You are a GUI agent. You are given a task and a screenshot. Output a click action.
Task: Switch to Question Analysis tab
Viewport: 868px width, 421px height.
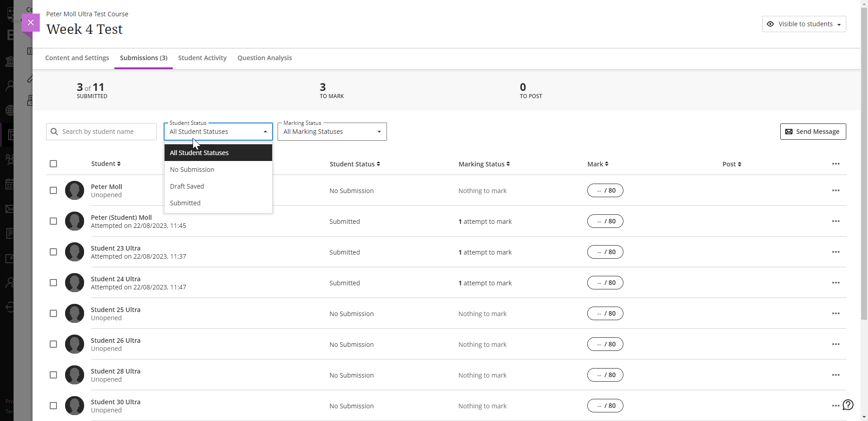tap(264, 58)
